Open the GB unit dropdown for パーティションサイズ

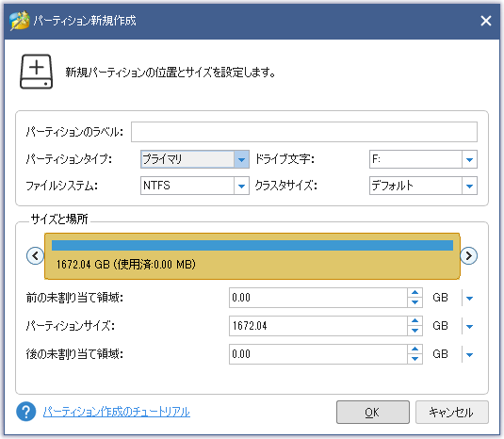(x=469, y=327)
